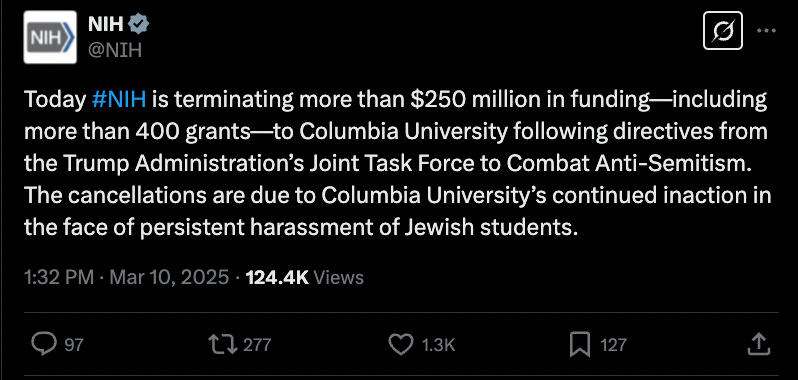Viewport: 798px width, 380px height.
Task: Click the 277 reposts count
Action: tap(256, 345)
